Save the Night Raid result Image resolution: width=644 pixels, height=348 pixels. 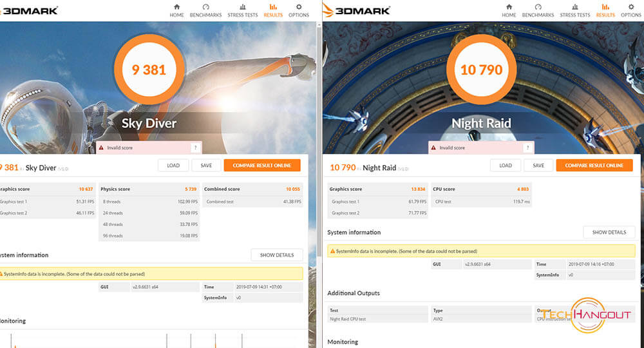click(x=538, y=166)
